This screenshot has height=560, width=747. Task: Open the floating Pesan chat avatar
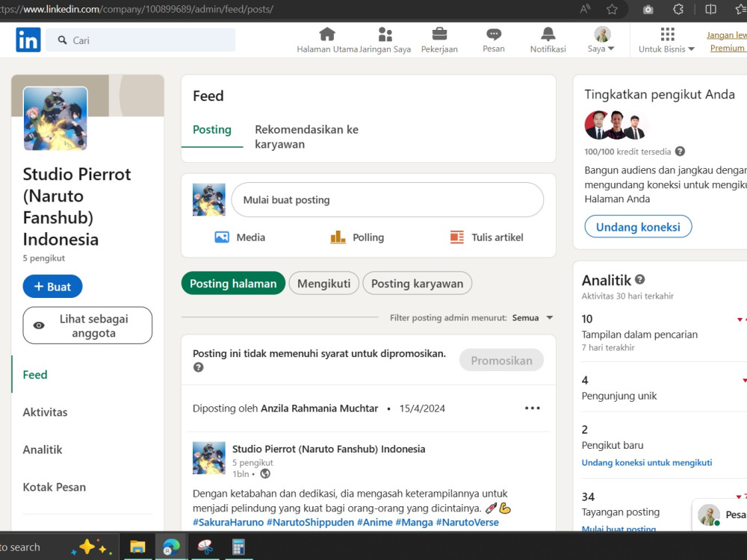[x=708, y=514]
